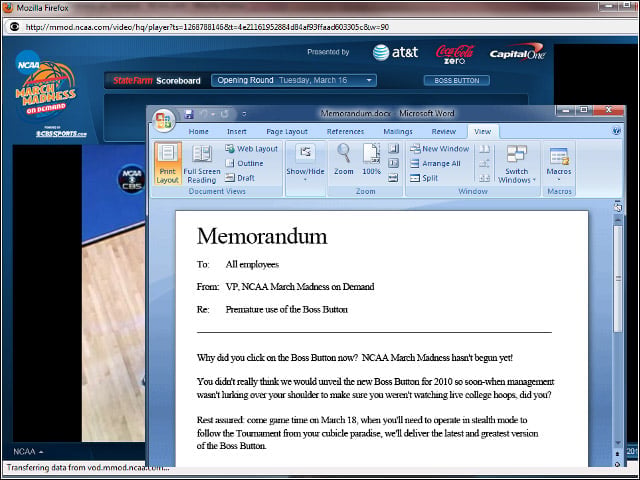This screenshot has width=640, height=480.
Task: Click the Firefox address bar URL
Action: pos(207,27)
